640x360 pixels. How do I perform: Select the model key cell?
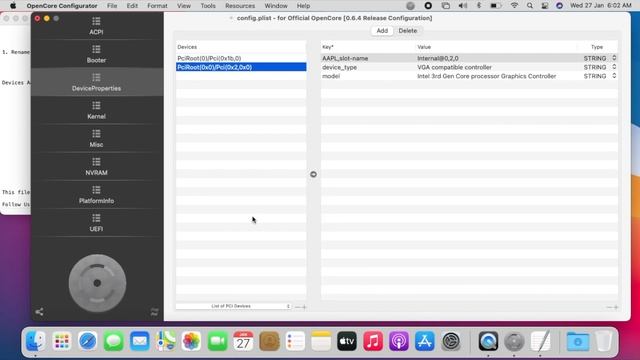[331, 76]
